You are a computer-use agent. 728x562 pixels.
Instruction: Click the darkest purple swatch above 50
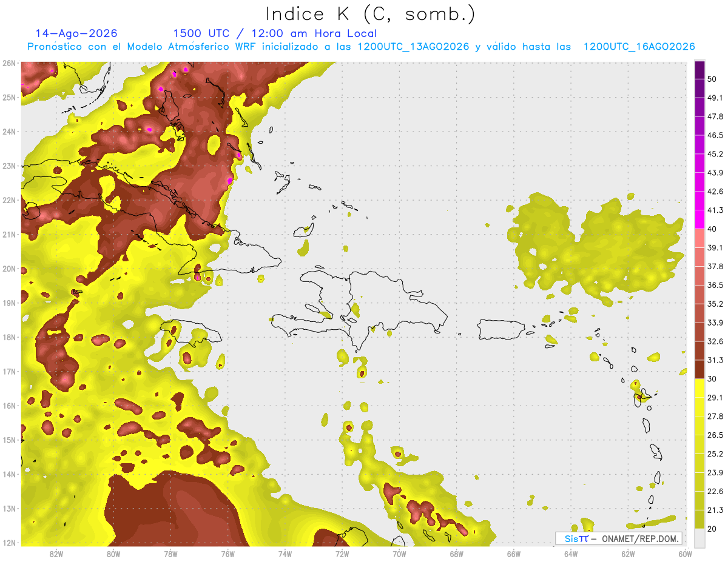point(699,70)
